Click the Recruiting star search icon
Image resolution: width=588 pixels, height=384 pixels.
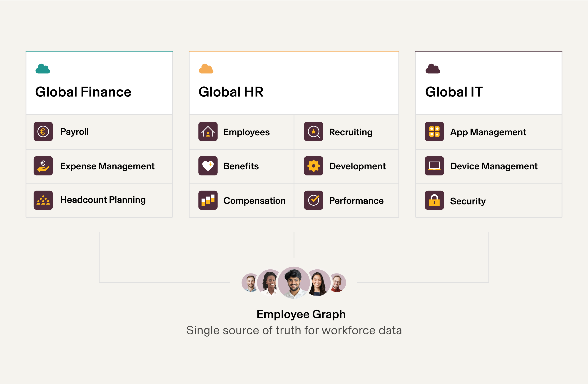[x=314, y=132]
